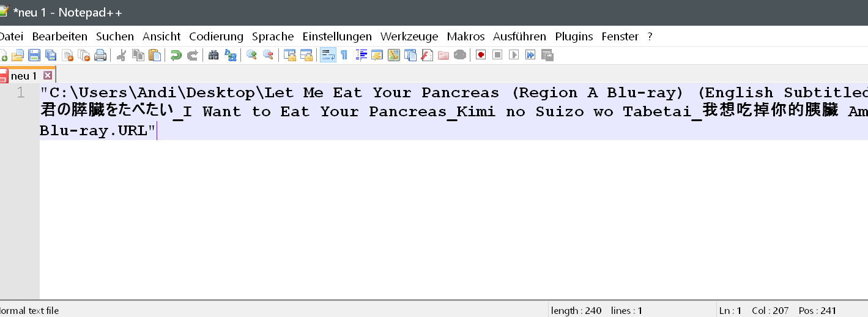The width and height of the screenshot is (868, 317).
Task: Click lines : 1 in status bar
Action: tap(626, 311)
